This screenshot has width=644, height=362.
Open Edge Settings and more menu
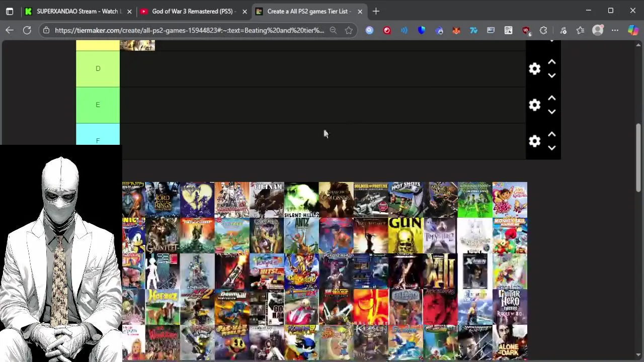[x=615, y=30]
